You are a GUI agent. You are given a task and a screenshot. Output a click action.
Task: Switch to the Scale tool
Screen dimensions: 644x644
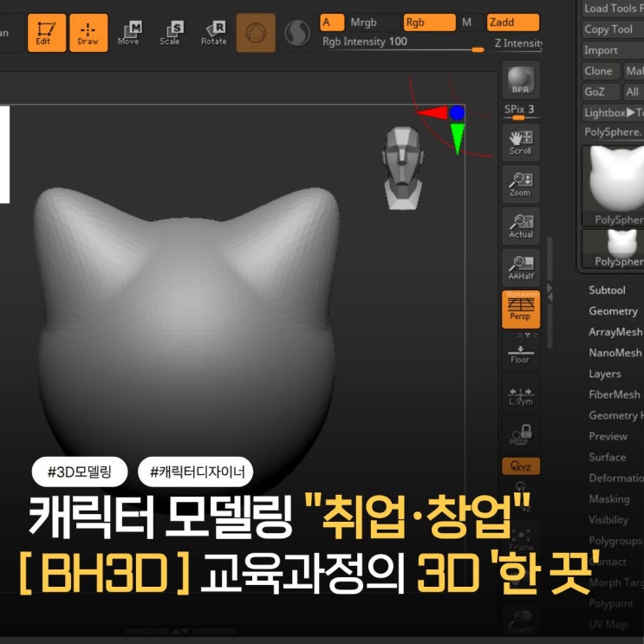[x=171, y=33]
